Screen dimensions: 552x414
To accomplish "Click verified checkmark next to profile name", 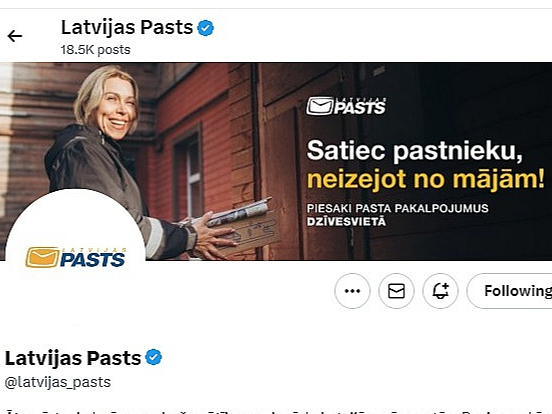I will (154, 358).
